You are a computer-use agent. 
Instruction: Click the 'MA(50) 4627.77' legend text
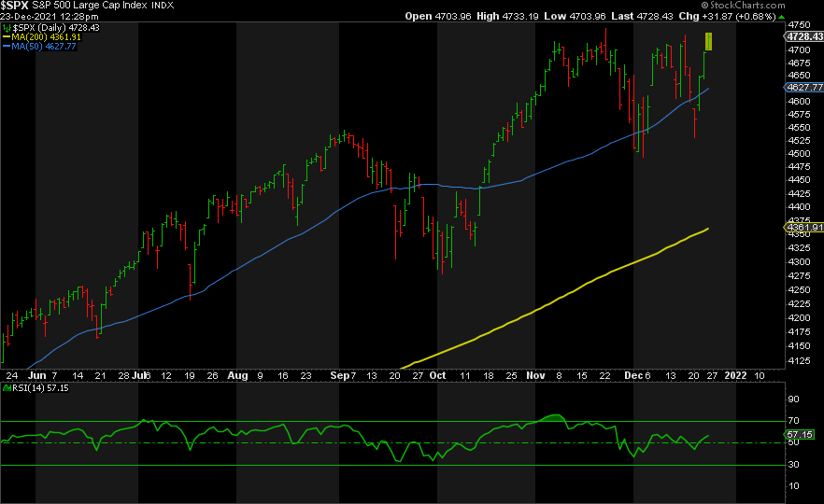click(x=44, y=47)
